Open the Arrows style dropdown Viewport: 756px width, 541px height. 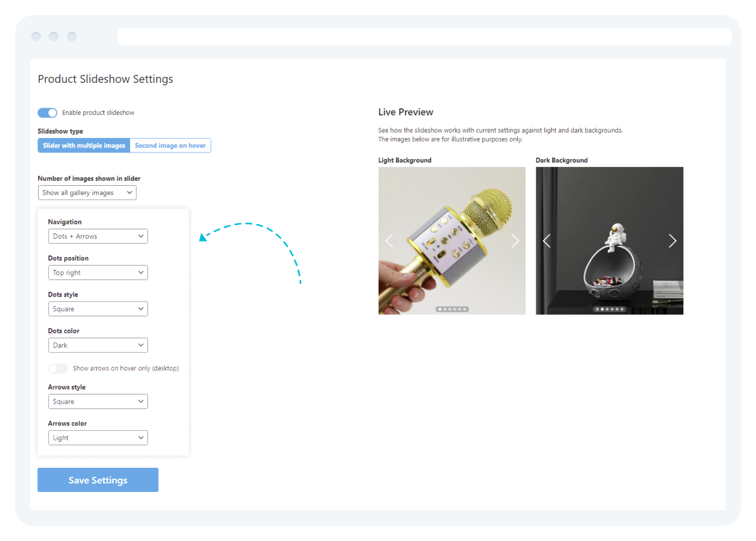point(98,402)
